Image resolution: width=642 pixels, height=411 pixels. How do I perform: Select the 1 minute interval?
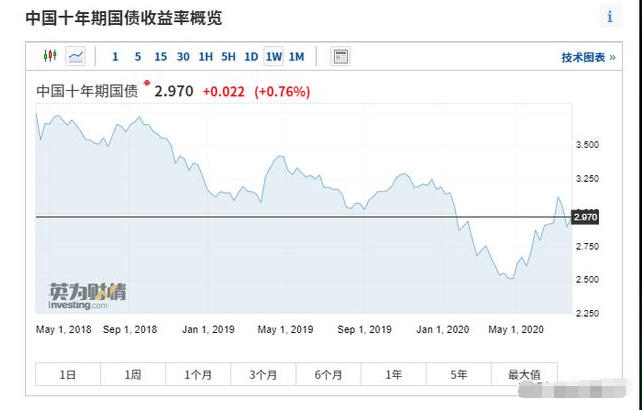click(x=115, y=56)
